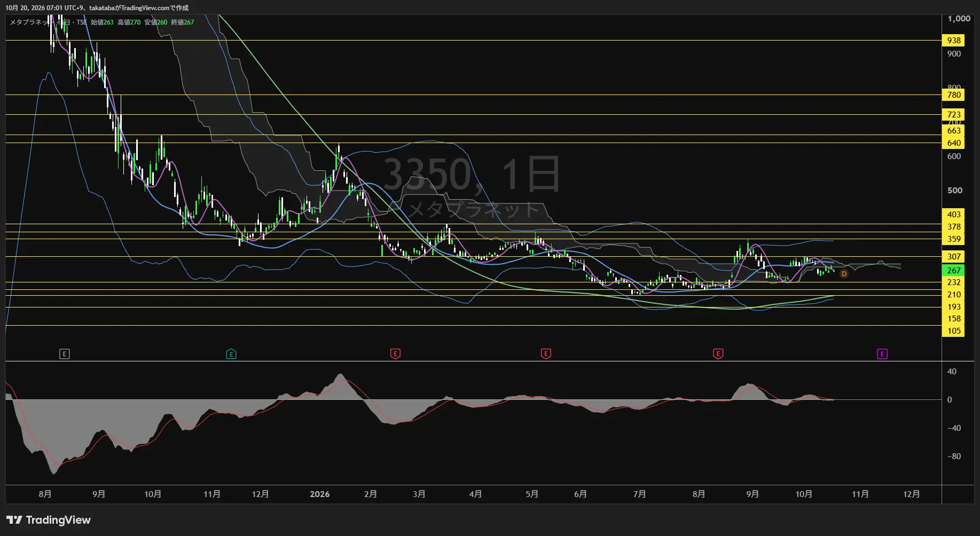Viewport: 980px width, 536px height.
Task: Click the yellow 938 price level label
Action: point(953,41)
